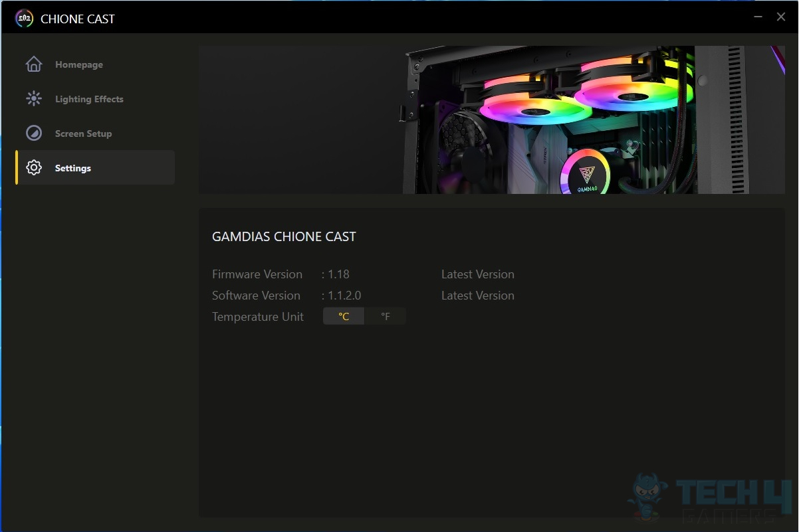This screenshot has width=799, height=532.
Task: Switch temperature unit to °C
Action: [344, 317]
